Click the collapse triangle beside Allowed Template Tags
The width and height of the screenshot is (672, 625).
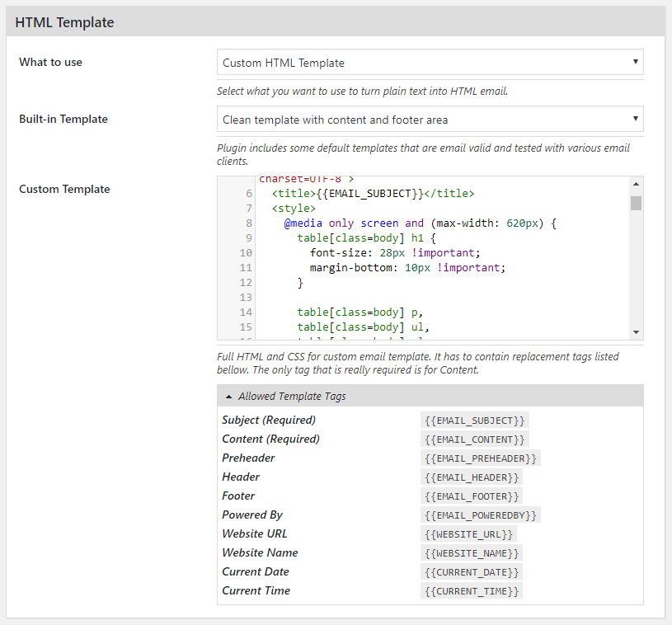[228, 397]
